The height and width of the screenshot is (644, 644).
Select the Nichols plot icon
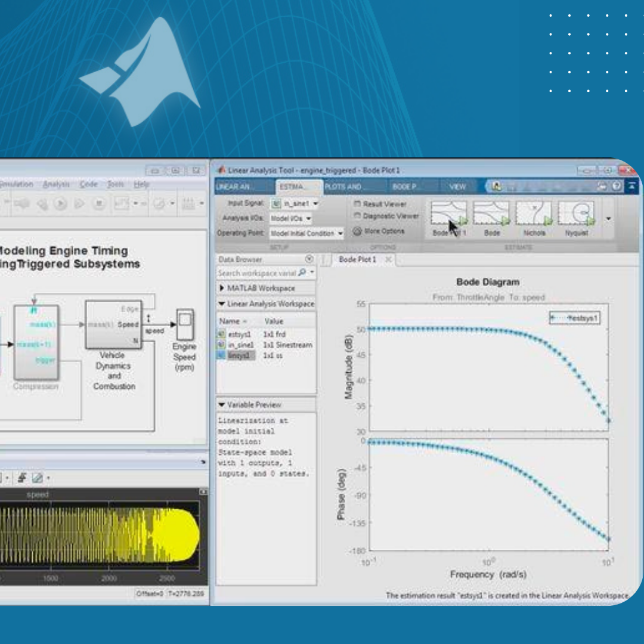(x=534, y=214)
